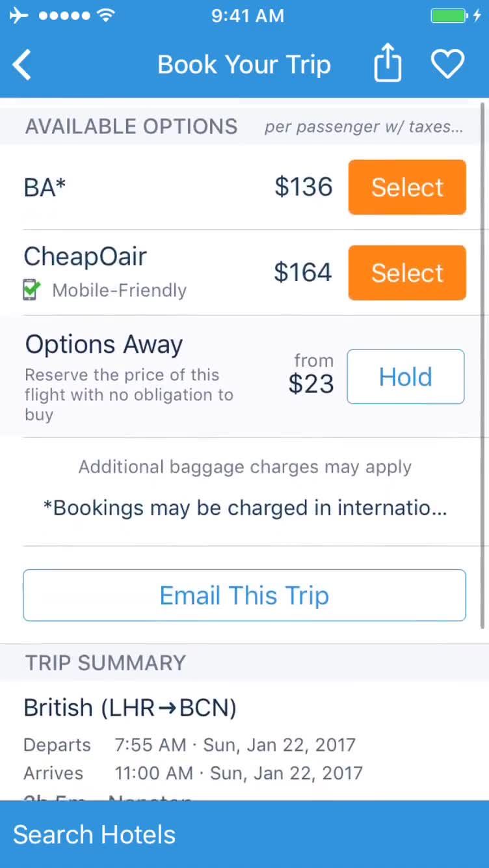Viewport: 489px width, 868px height.
Task: Tap the TRIP SUMMARY section header
Action: [x=105, y=663]
